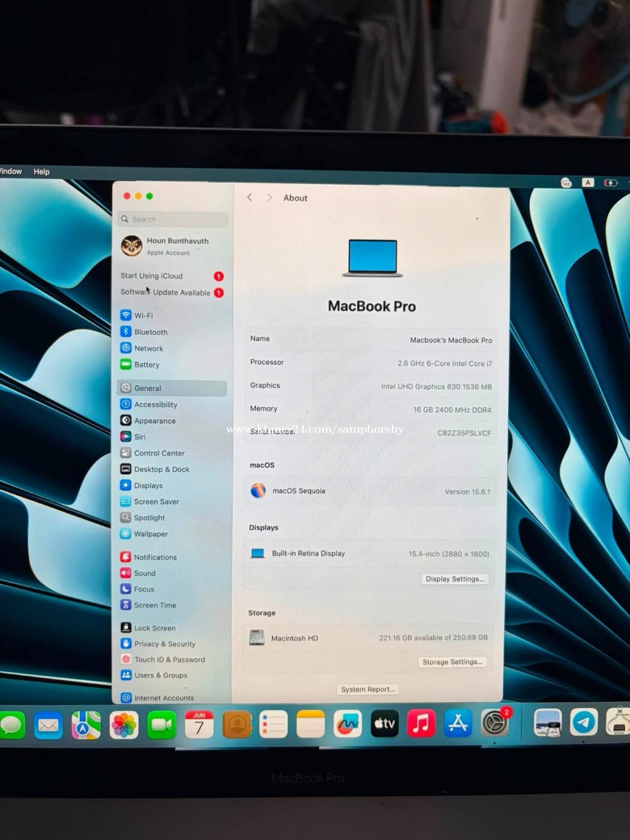Open Preview from the Dock
The height and width of the screenshot is (840, 630).
[x=547, y=723]
